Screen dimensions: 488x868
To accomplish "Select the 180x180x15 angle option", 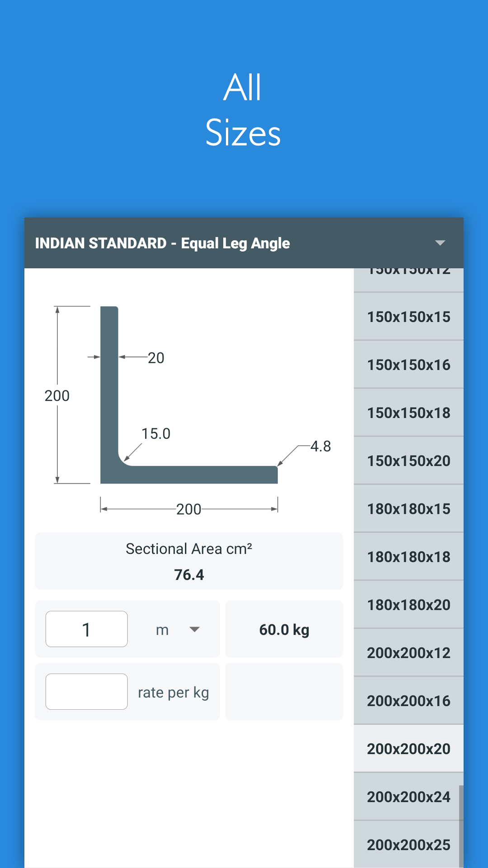I will click(408, 509).
